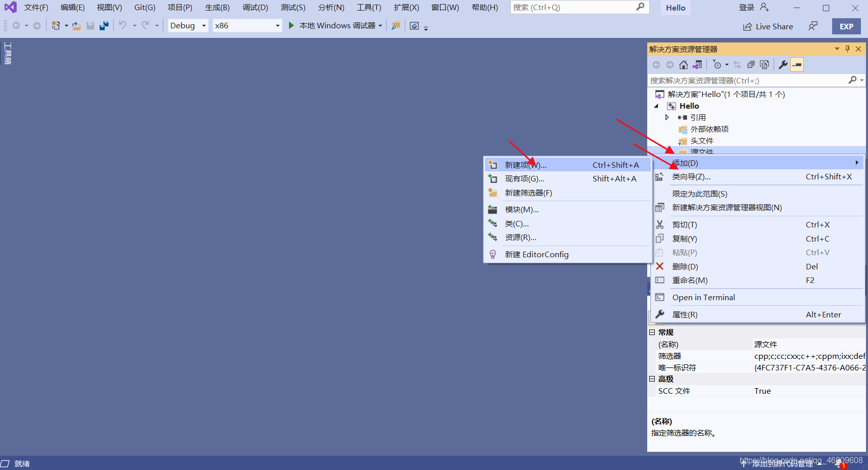Screen dimensions: 868x470
Task: Select 剪切(T) in context menu
Action: (759, 225)
